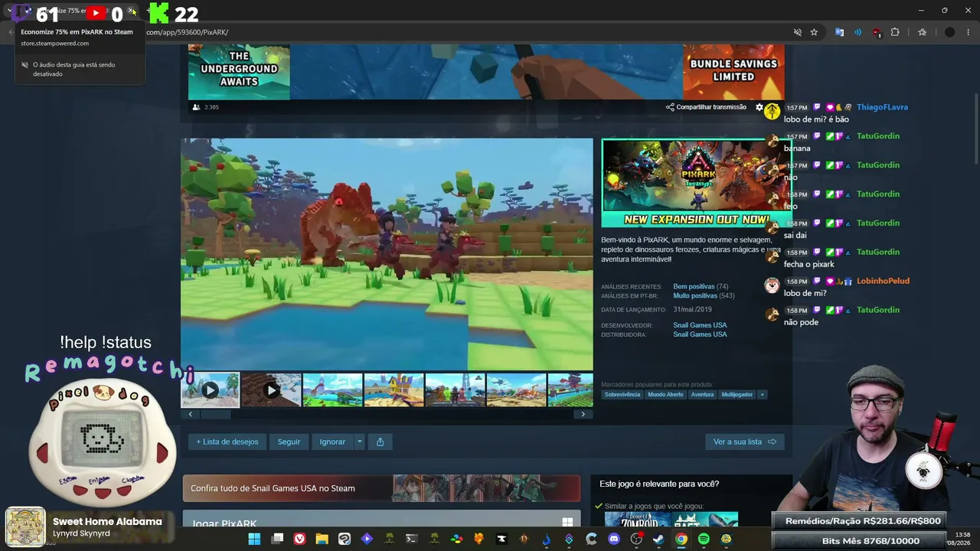
Task: Open Chrome's three-dot menu
Action: pyautogui.click(x=969, y=32)
